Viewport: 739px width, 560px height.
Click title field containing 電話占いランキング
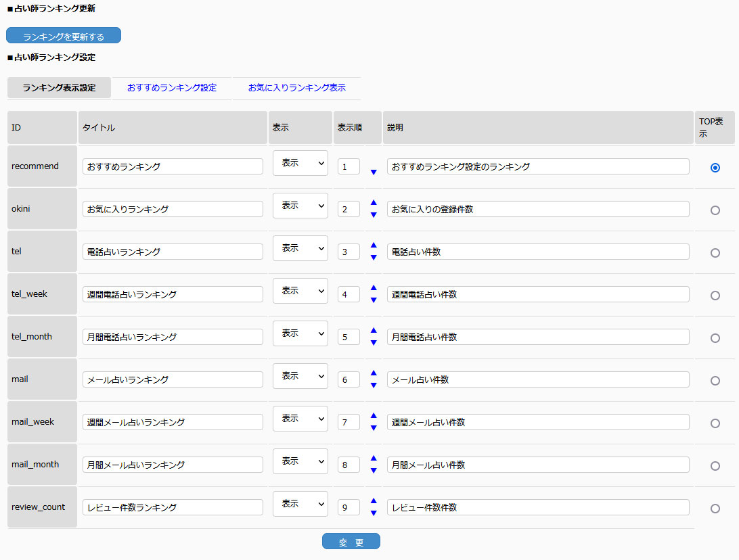173,252
